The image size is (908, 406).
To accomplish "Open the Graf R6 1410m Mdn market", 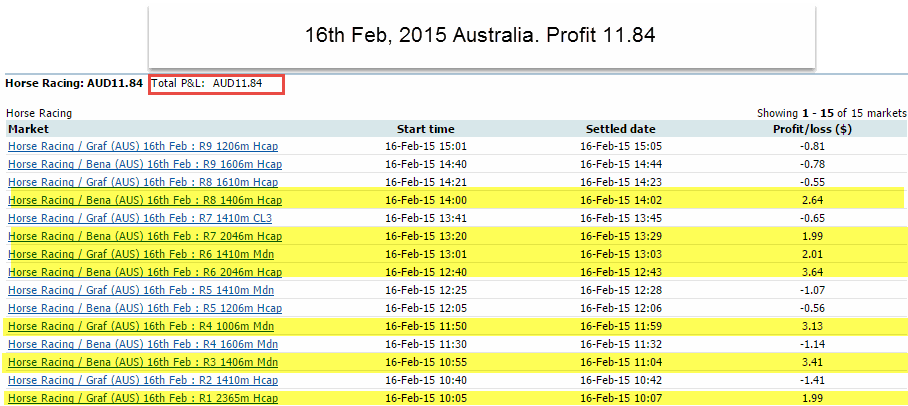I will (x=141, y=254).
